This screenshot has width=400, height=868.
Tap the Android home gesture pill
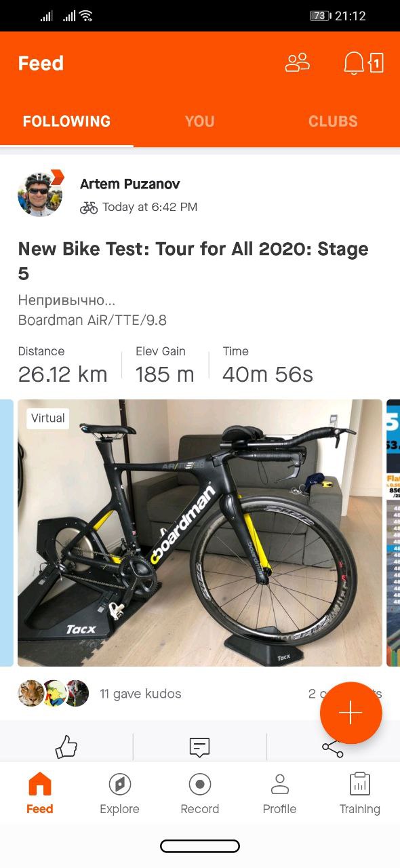[200, 846]
